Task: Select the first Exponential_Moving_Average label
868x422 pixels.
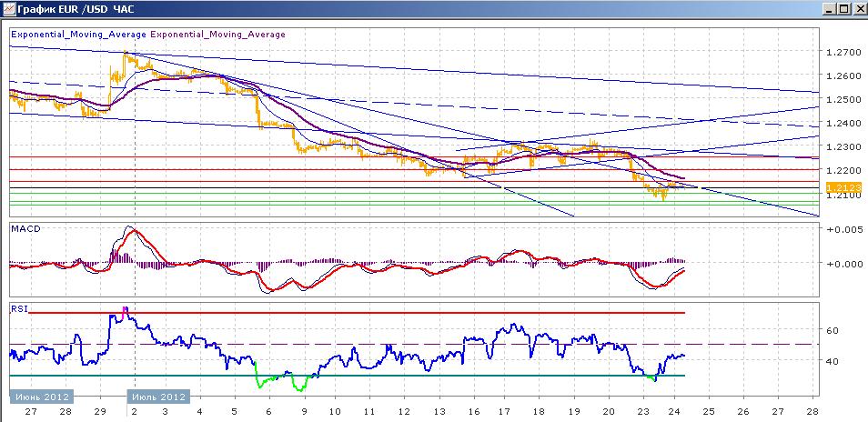Action: (78, 34)
